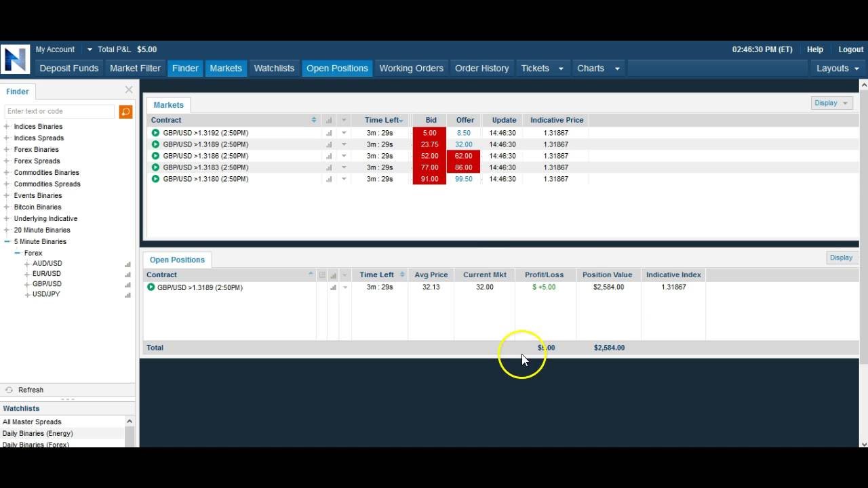Image resolution: width=868 pixels, height=488 pixels.
Task: Click green play icon for GBP/USD >1.3186
Action: pyautogui.click(x=155, y=156)
